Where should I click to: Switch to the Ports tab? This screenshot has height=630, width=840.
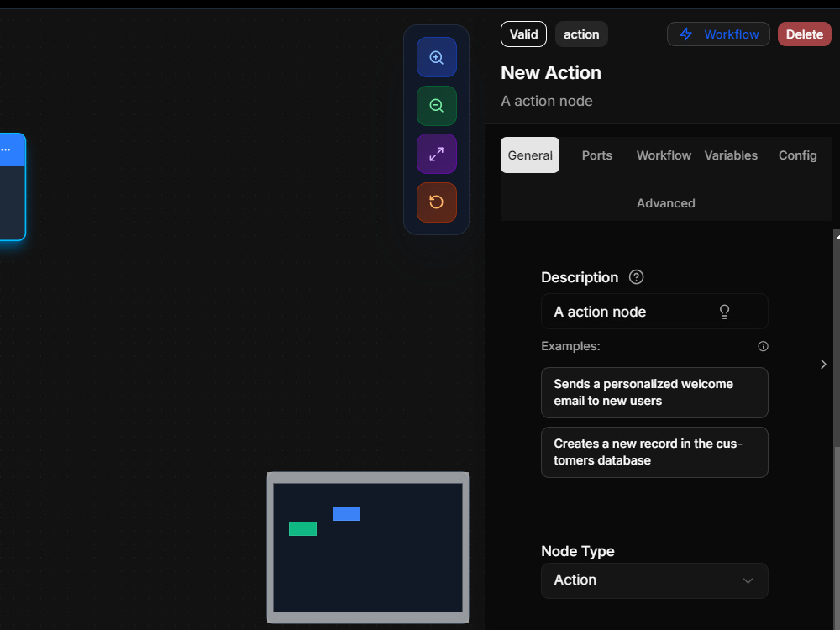click(x=596, y=155)
